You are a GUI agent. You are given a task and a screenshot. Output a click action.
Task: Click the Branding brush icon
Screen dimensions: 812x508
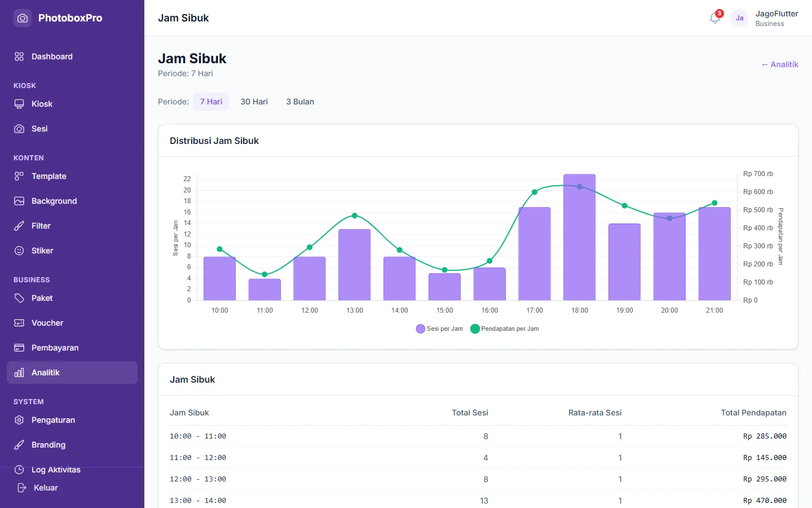point(19,445)
